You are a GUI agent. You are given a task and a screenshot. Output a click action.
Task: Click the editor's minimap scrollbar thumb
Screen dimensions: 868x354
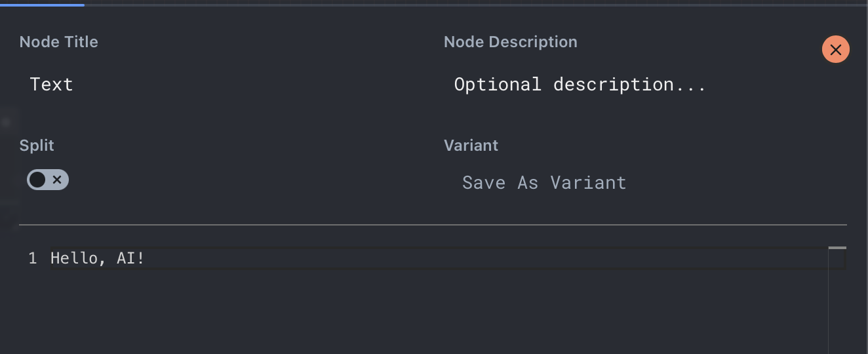coord(837,248)
